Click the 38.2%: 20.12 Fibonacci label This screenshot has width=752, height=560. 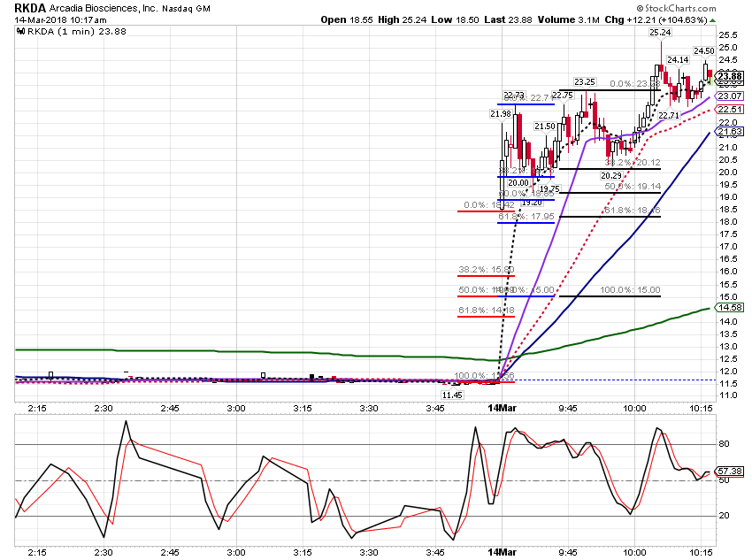[632, 163]
